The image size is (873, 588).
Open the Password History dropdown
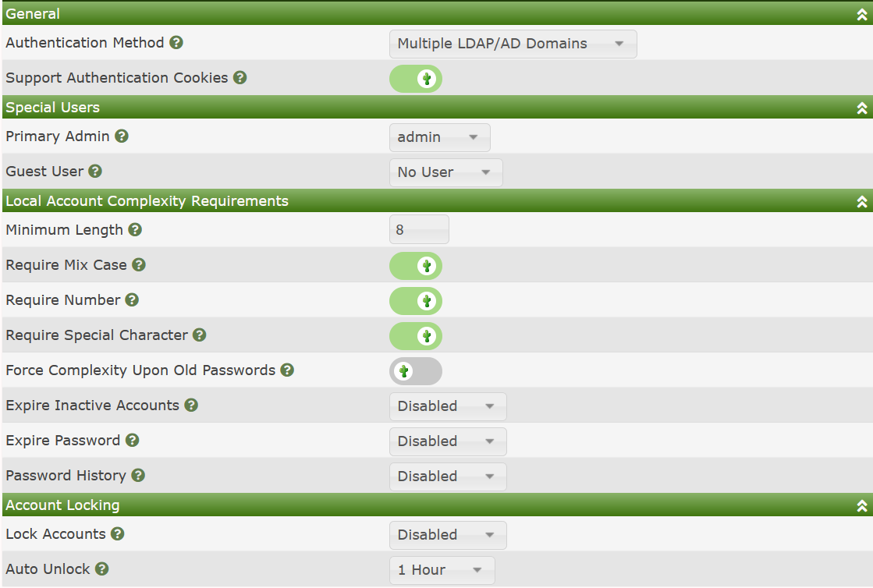click(447, 476)
